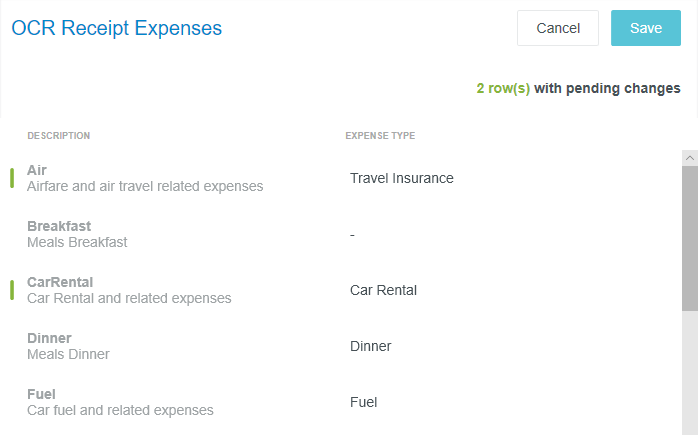698x435 pixels.
Task: Select the Breakfast description row
Action: 77,234
